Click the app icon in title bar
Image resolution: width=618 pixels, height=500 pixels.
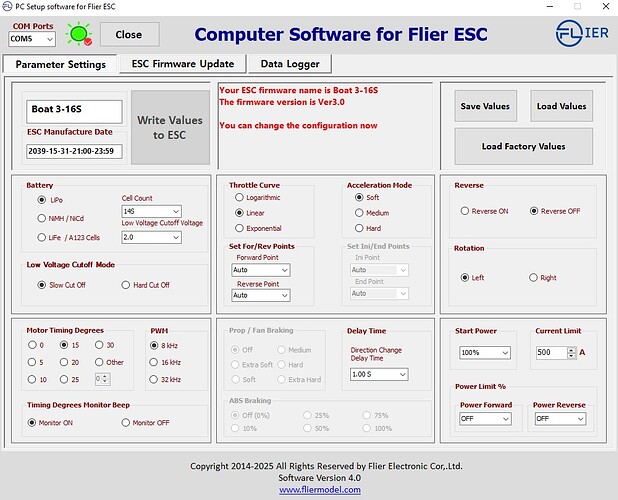point(8,6)
